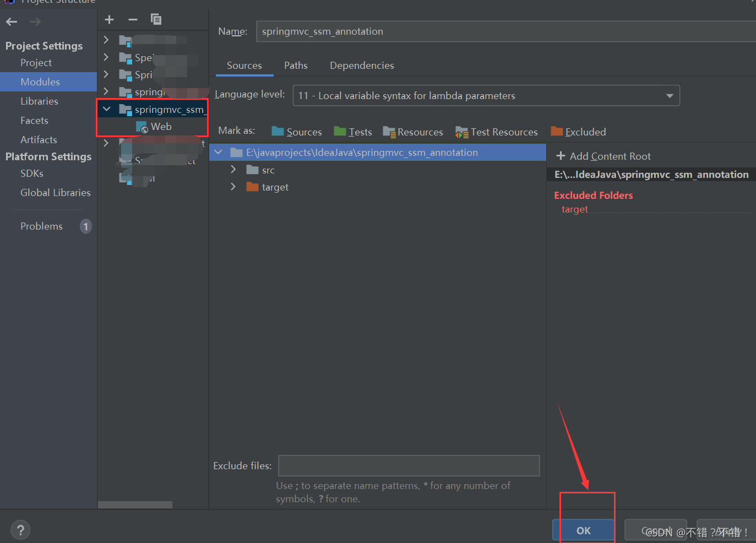The width and height of the screenshot is (756, 543).
Task: Select the Spri module folder
Action: point(126,75)
